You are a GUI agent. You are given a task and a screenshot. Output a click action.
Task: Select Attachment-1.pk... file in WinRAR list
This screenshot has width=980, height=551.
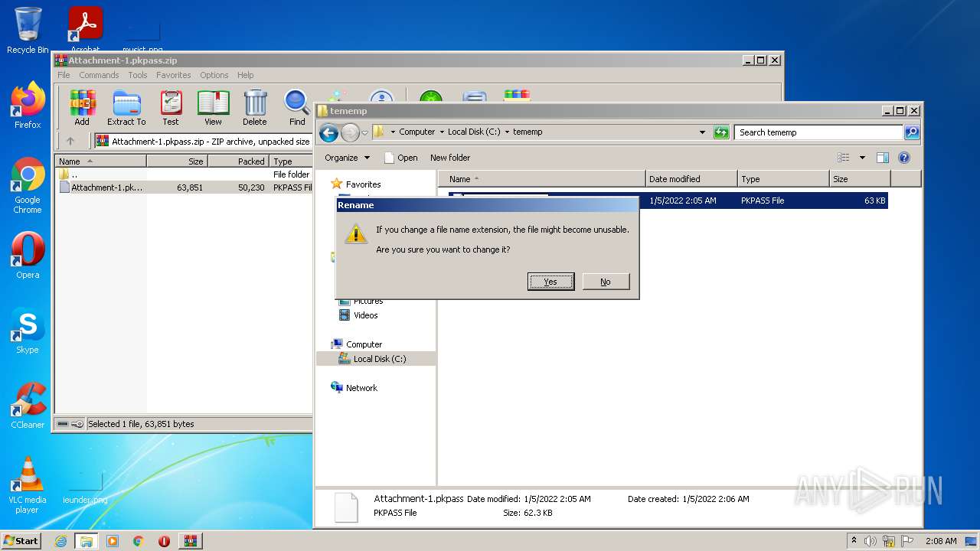pyautogui.click(x=184, y=187)
